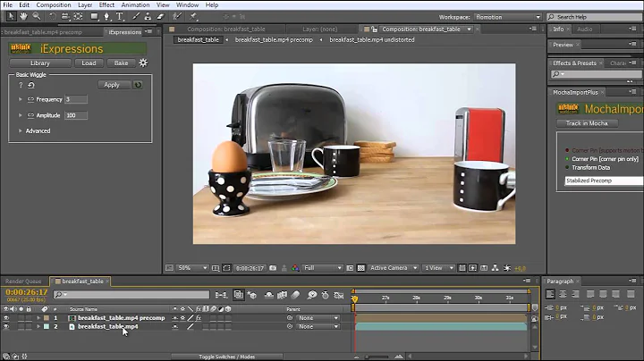Expand the Advanced section
Viewport: 644px width, 361px height.
coord(20,130)
